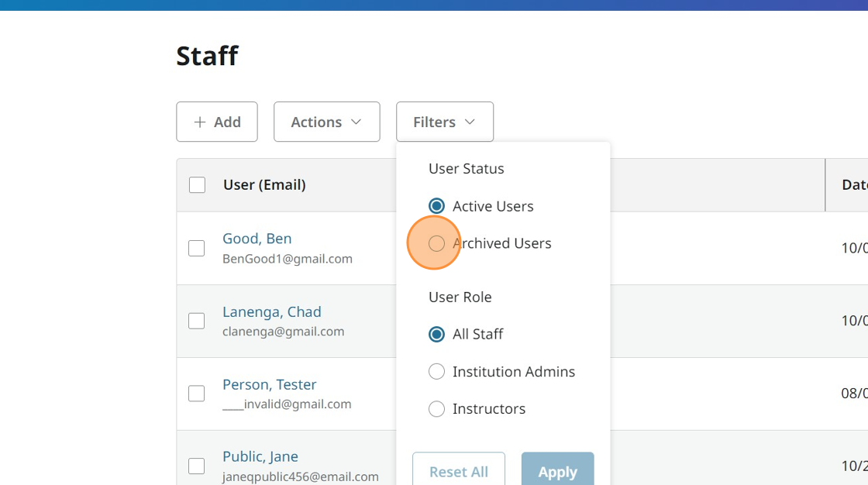Apply the selected filters
The image size is (868, 485).
(x=557, y=471)
